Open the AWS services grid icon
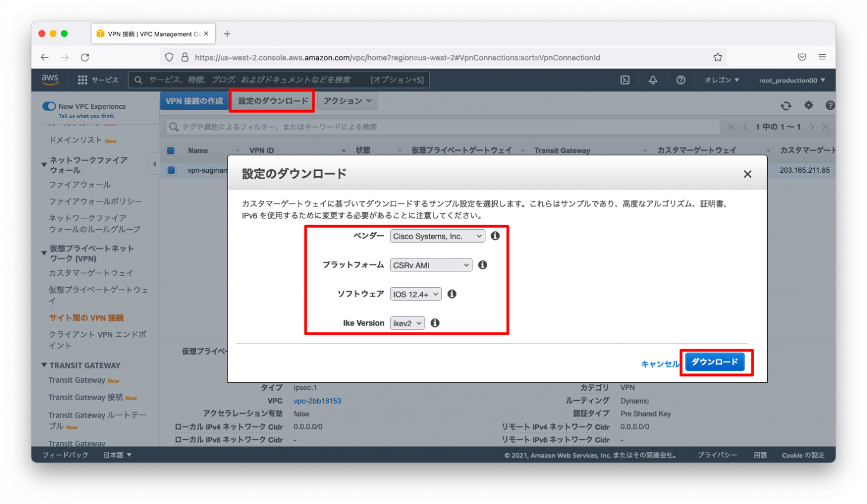This screenshot has width=867, height=504. point(82,80)
